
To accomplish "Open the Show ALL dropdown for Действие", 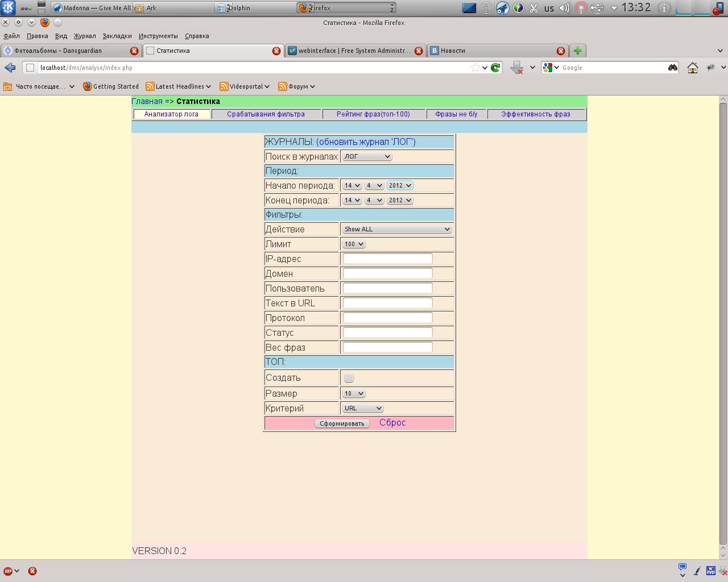I will (x=396, y=228).
